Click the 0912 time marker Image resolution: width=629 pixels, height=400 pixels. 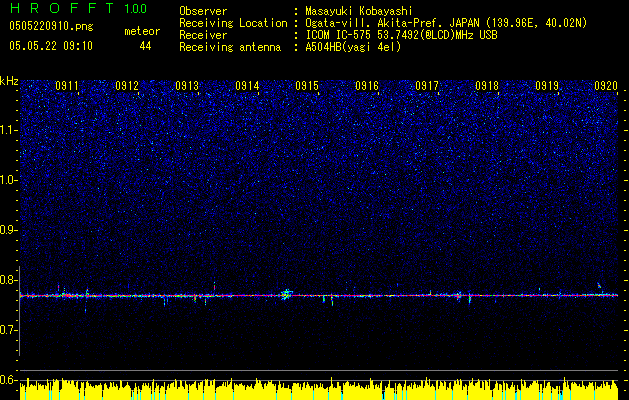pyautogui.click(x=127, y=86)
